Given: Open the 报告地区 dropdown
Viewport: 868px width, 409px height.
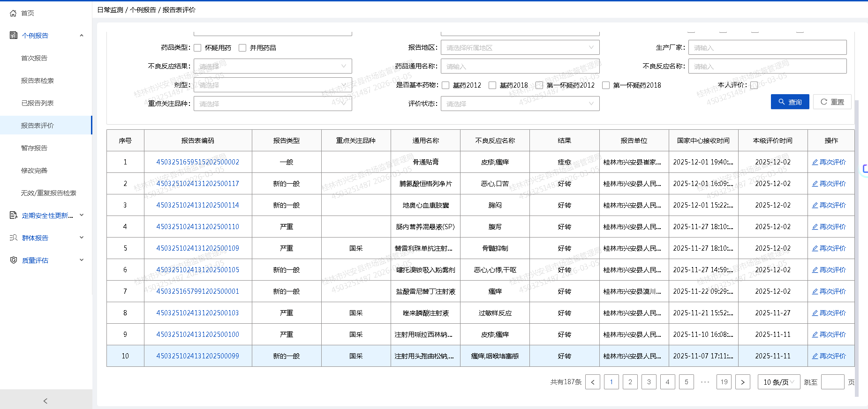Looking at the screenshot, I should tap(520, 47).
